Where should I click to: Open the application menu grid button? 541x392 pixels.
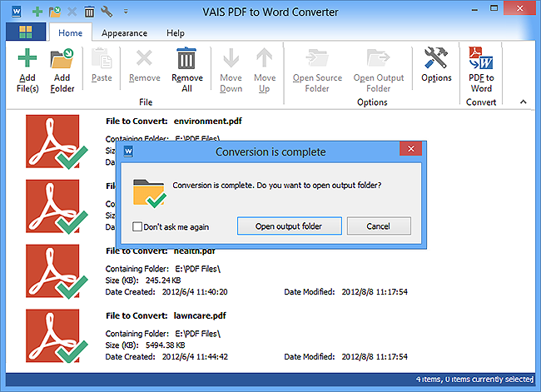coord(26,32)
